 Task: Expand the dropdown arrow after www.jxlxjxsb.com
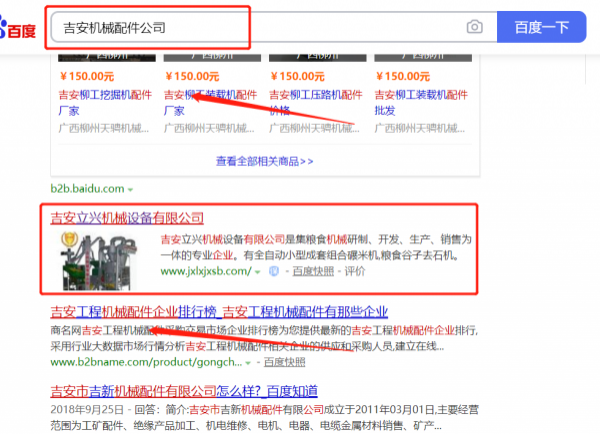point(258,272)
